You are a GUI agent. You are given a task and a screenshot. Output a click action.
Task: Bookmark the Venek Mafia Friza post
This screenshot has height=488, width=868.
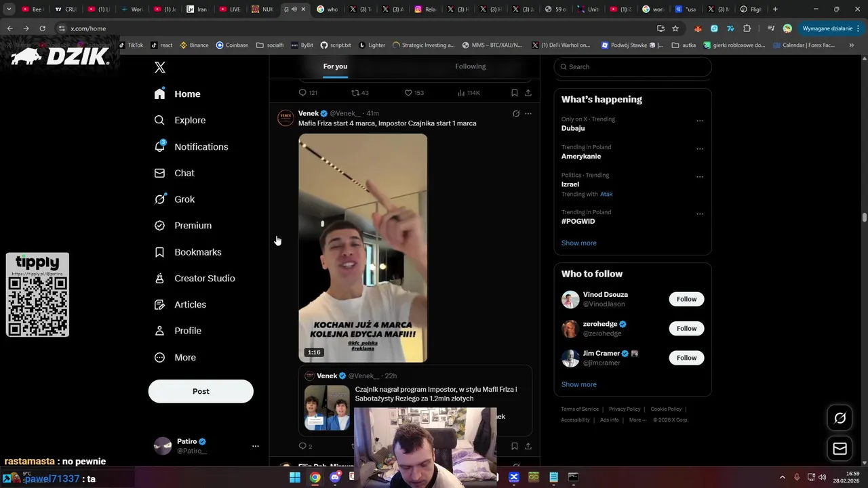[x=515, y=446]
